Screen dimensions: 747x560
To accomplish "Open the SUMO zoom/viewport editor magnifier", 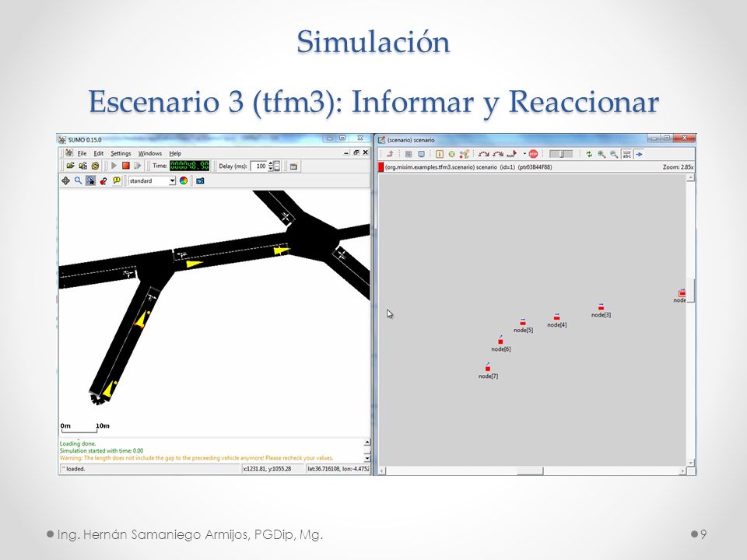I will (78, 181).
